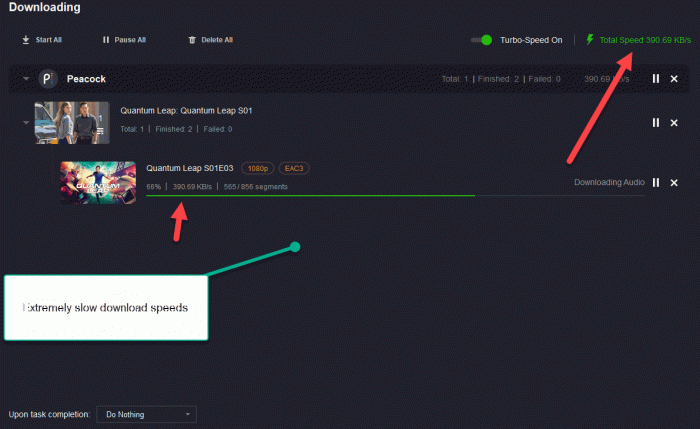Open the 'Do Nothing' completion dropdown
This screenshot has height=429, width=700.
[x=146, y=414]
